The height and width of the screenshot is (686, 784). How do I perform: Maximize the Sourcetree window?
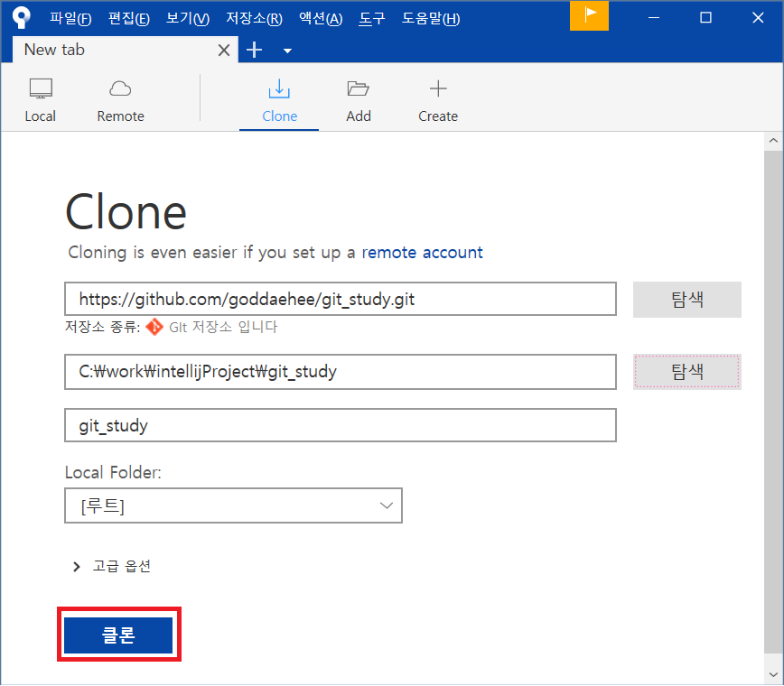click(705, 18)
